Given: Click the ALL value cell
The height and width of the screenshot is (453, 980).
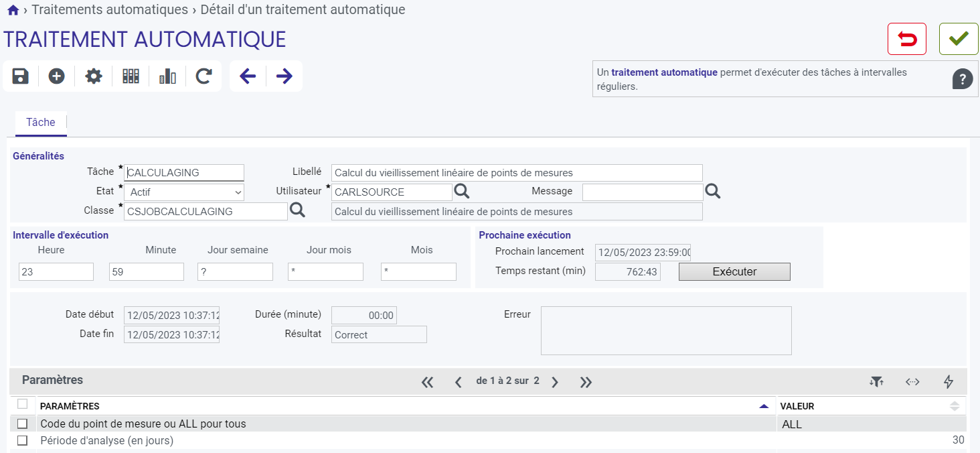Looking at the screenshot, I should [872, 424].
